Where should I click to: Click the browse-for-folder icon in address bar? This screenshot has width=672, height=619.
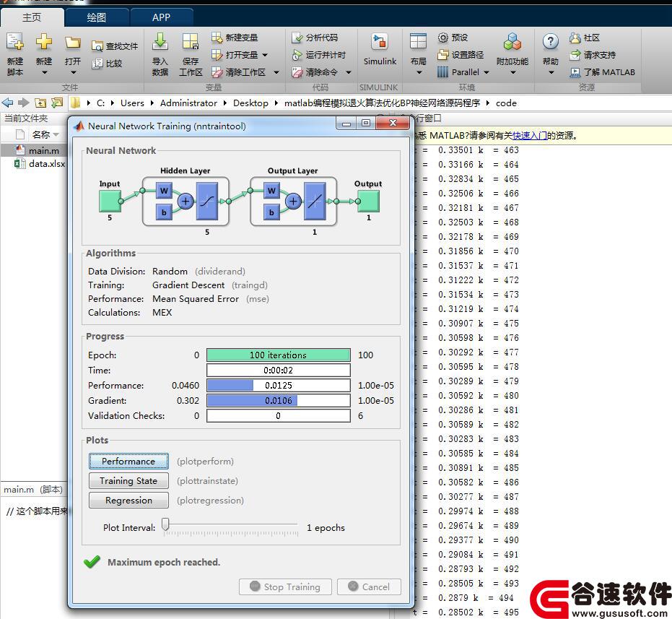tap(56, 103)
